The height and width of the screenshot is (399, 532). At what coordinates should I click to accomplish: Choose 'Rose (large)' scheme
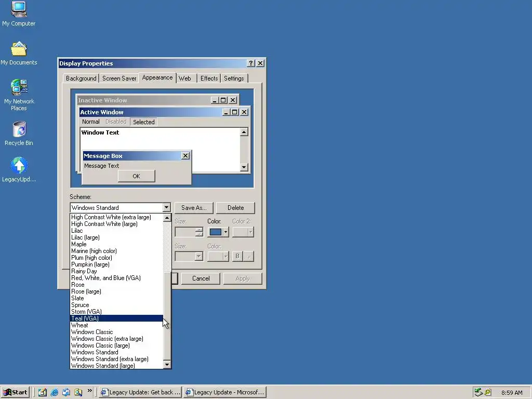click(x=117, y=291)
